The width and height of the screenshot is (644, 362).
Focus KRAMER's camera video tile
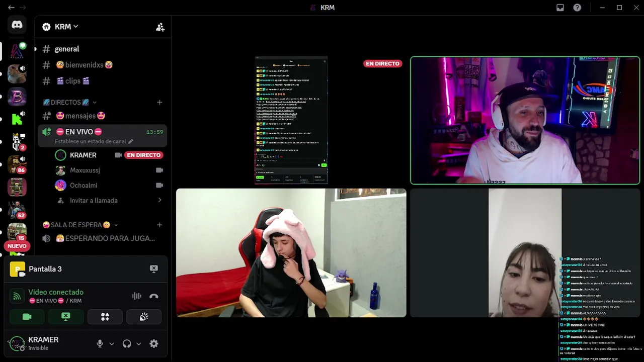coord(525,121)
